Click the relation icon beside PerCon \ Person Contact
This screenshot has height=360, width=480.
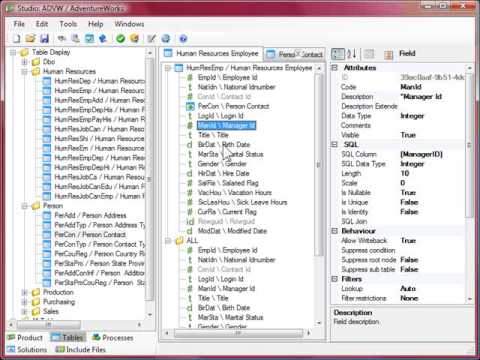[190, 106]
